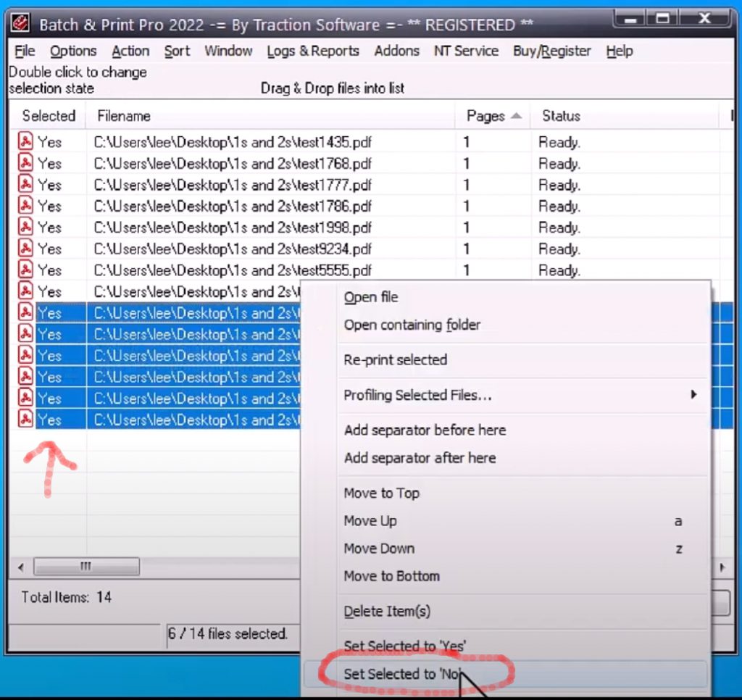Click Yes in test1435.pdf row
The image size is (742, 700).
click(x=50, y=142)
